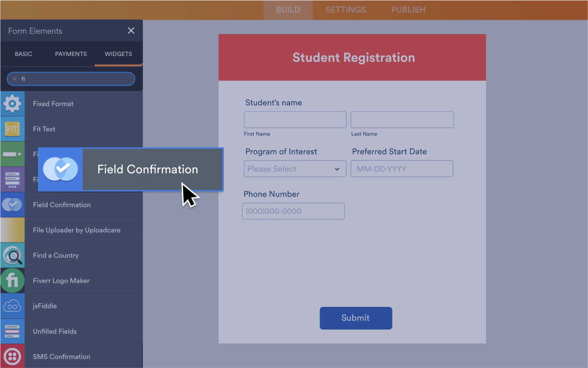The width and height of the screenshot is (588, 368).
Task: Choose the Find a Country magnifier icon
Action: [12, 255]
